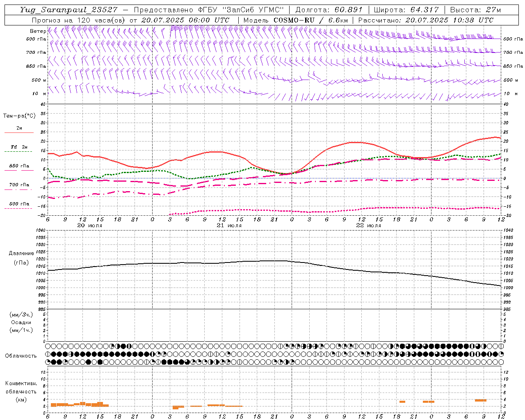Image resolution: width=525 pixels, height=420 pixels.
Task: Click the 850 гПа temperature legend entry
Action: 19,166
